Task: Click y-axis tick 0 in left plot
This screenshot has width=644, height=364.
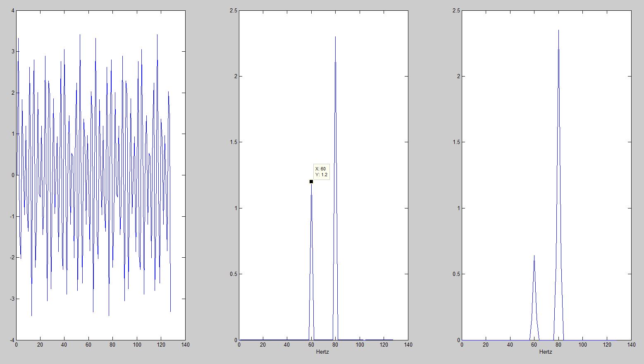Action: pos(13,175)
